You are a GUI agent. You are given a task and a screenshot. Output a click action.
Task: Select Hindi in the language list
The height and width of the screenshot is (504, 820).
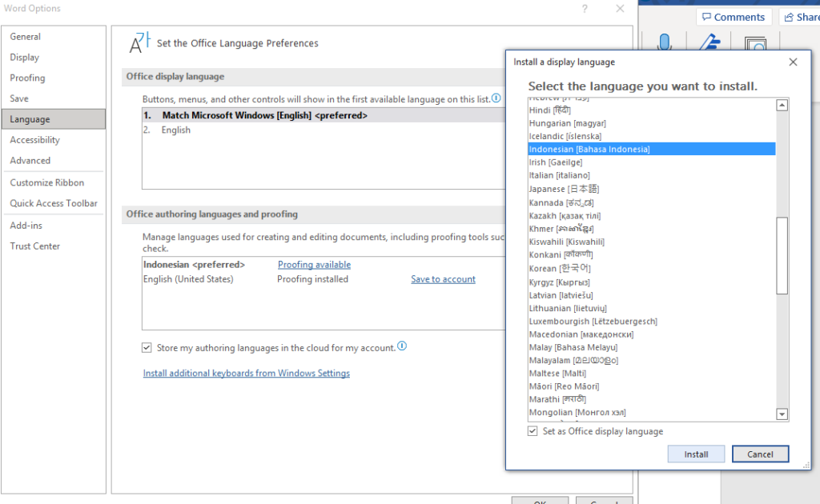[652, 110]
